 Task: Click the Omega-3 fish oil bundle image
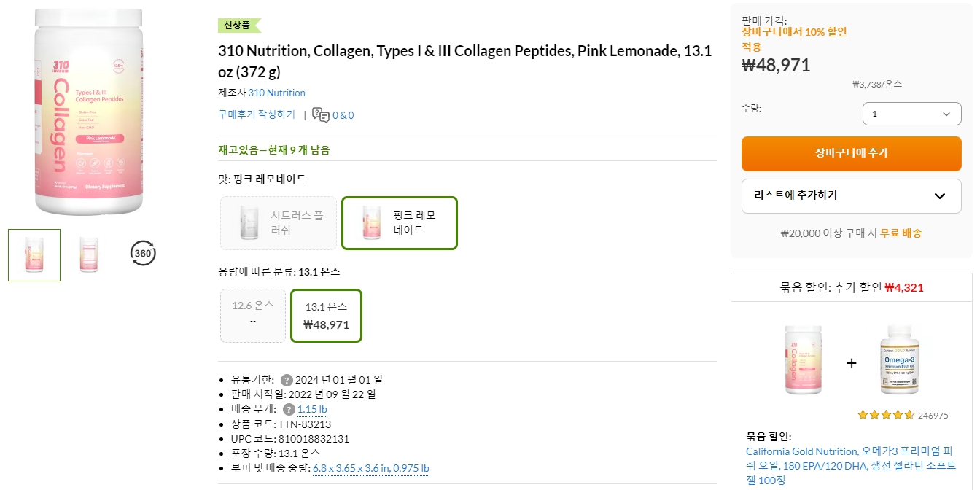pos(899,360)
